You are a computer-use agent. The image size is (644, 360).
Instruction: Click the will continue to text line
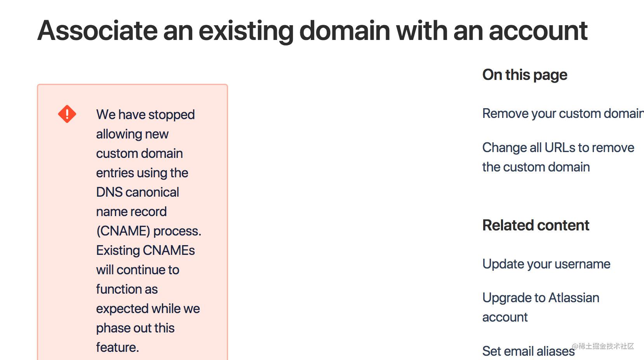coord(138,270)
